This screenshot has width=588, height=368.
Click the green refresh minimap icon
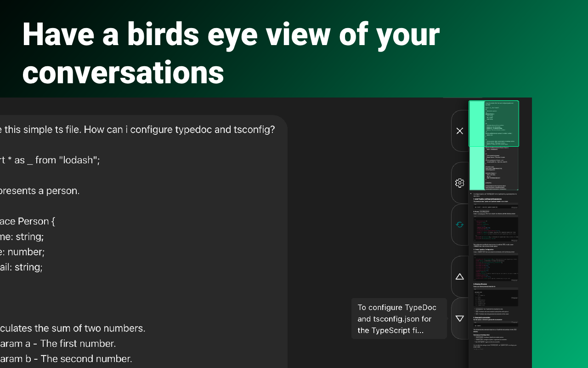pyautogui.click(x=459, y=224)
